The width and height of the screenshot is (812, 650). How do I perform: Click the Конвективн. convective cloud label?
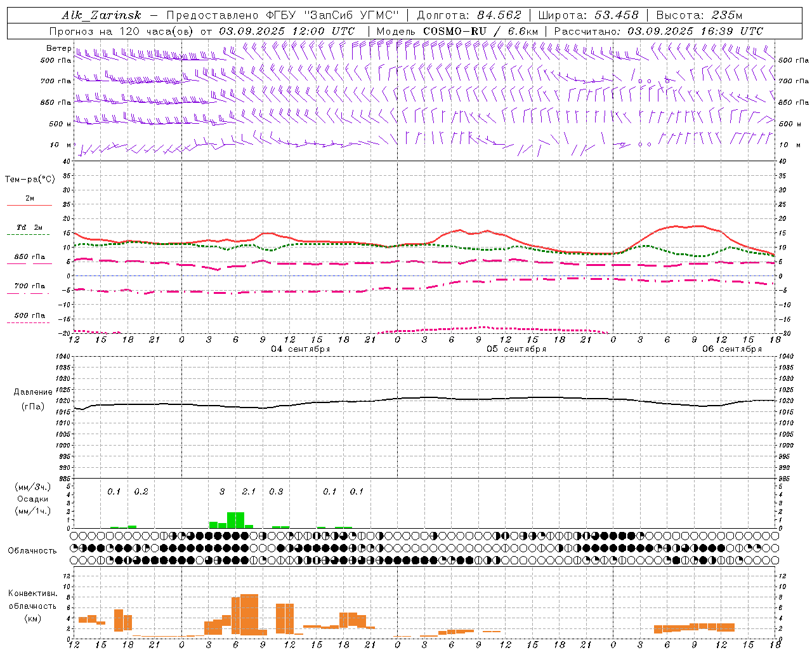32,594
